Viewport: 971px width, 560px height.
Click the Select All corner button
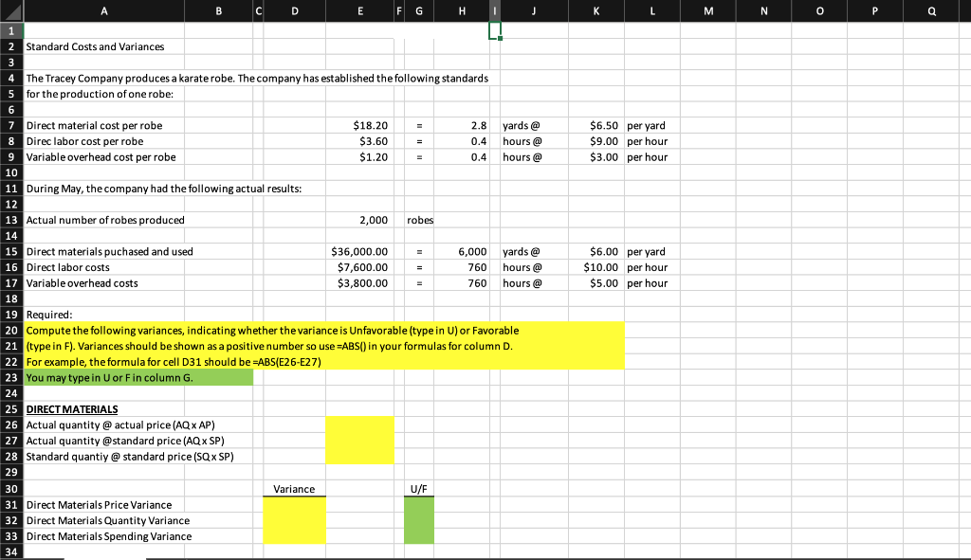[12, 11]
